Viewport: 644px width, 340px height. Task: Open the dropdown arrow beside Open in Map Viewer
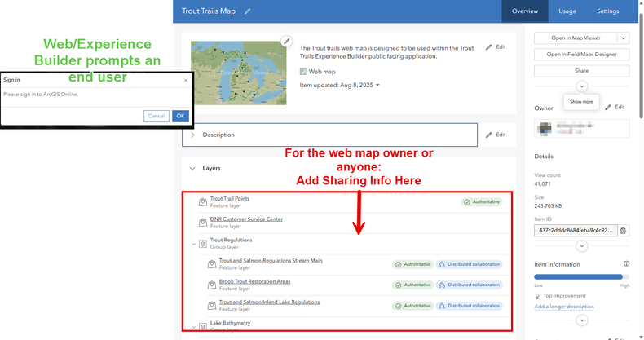[623, 38]
